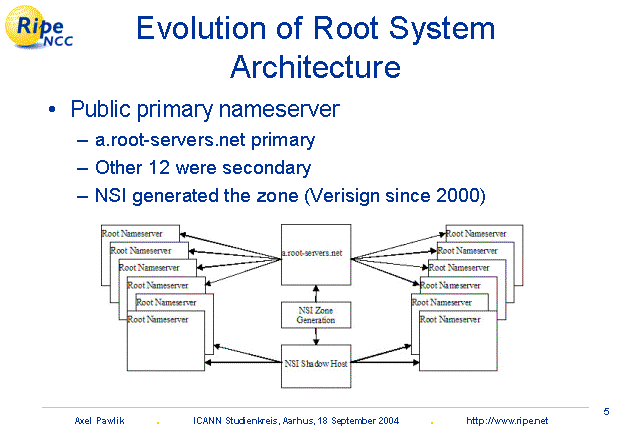Viewport: 630px width, 436px height.
Task: Select the 'a.root-servers.net primary' sub-bullet text
Action: [205, 140]
